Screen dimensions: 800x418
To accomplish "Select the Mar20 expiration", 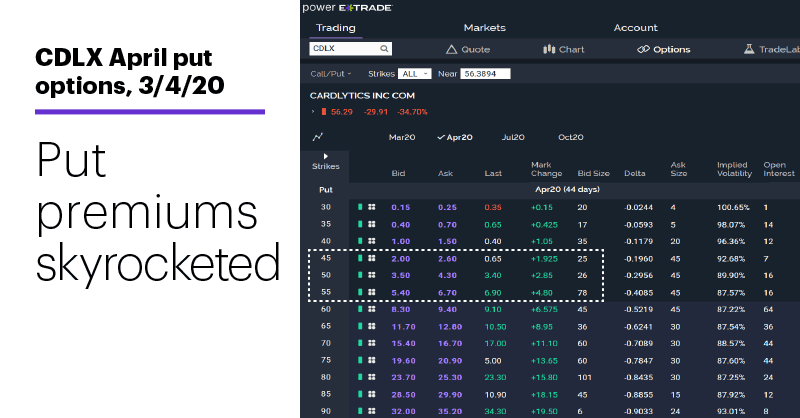I will click(x=402, y=137).
